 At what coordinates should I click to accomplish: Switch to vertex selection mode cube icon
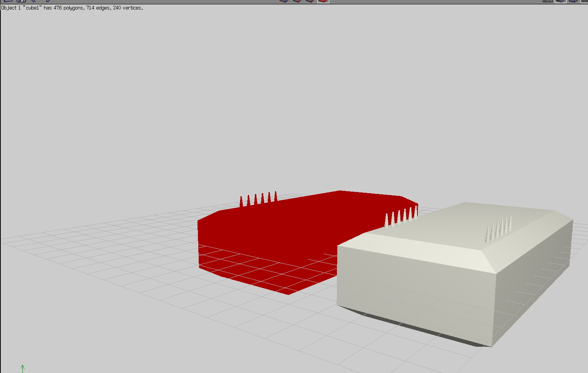click(x=284, y=1)
